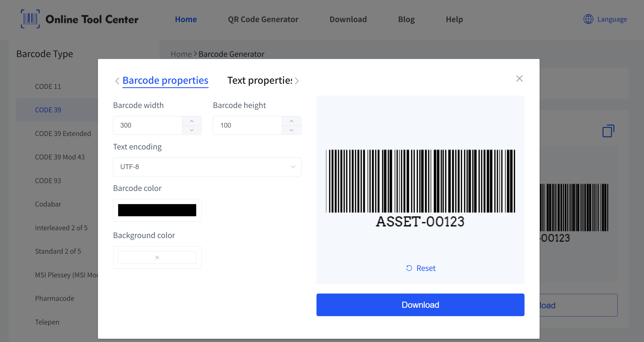Select CODE 39 Extended barcode type
The width and height of the screenshot is (644, 342).
pos(63,134)
